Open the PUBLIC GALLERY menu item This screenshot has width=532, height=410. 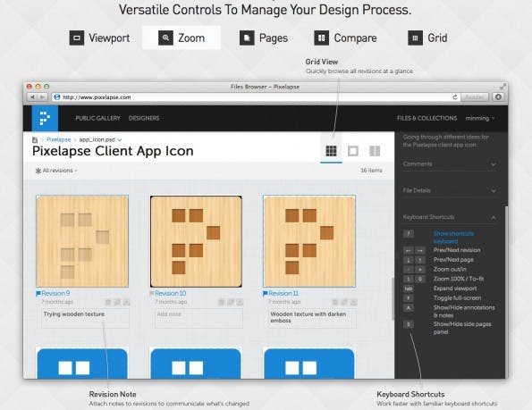click(97, 118)
